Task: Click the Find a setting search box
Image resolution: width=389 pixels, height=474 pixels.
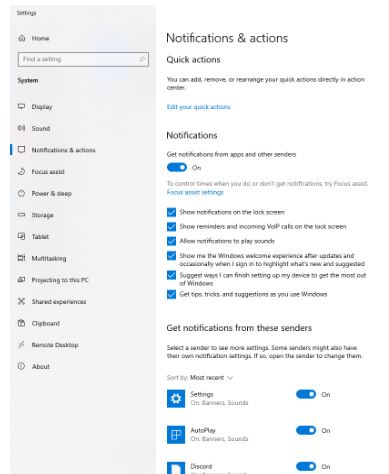Action: pyautogui.click(x=83, y=59)
